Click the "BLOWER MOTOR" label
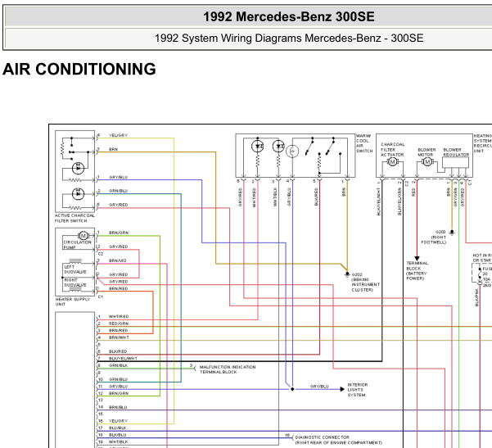This screenshot has width=492, height=448. (x=427, y=152)
